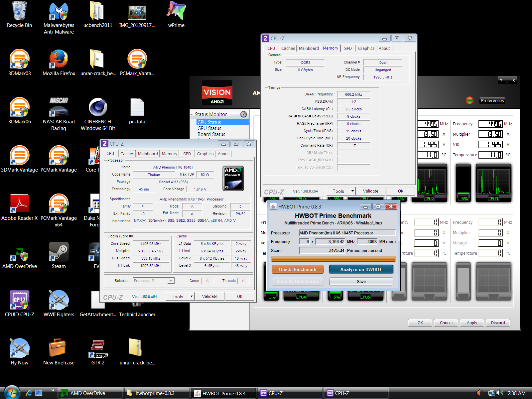Open the pi_data file icon

(x=137, y=111)
